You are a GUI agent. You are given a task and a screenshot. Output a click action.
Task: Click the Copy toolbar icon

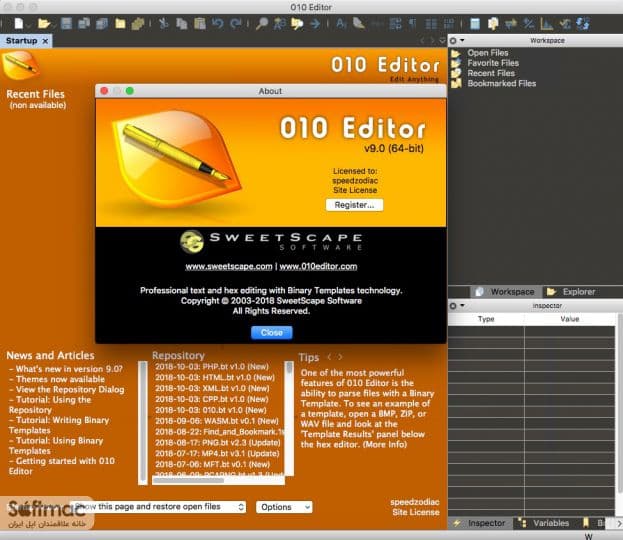[182, 23]
